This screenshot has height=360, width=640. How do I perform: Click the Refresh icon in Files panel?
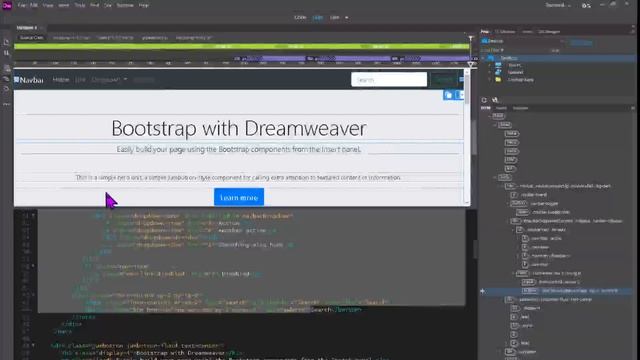pos(484,100)
